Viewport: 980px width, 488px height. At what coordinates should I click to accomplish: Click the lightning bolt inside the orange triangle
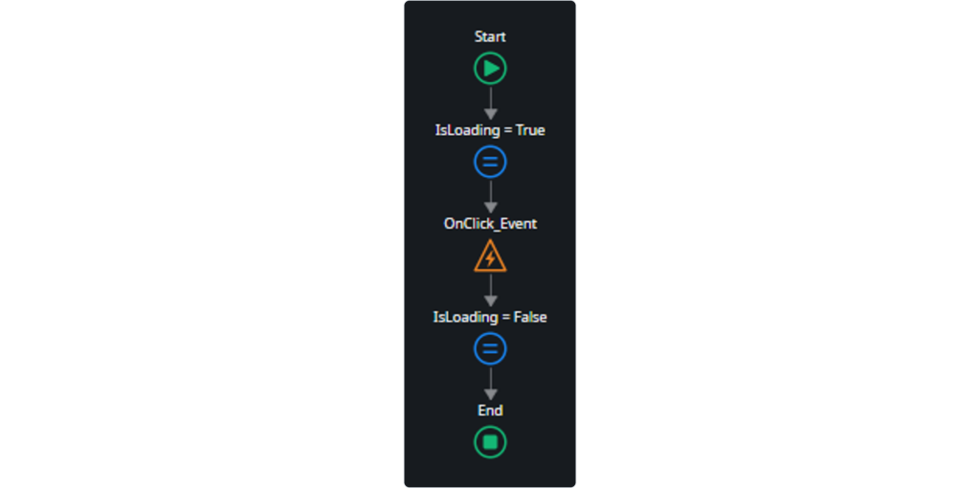pyautogui.click(x=491, y=258)
